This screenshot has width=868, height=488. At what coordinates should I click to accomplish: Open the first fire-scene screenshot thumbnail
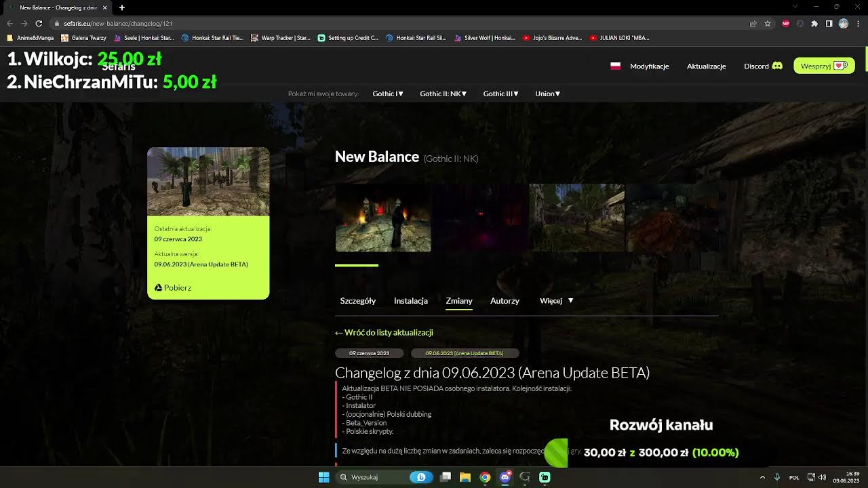pyautogui.click(x=383, y=218)
